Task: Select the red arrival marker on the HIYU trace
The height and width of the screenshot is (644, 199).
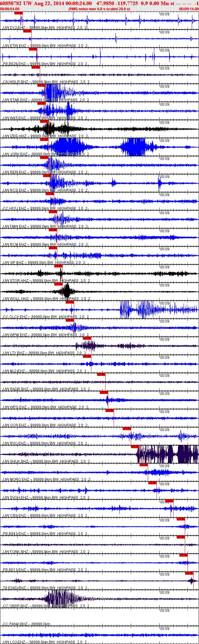Action: [x=50, y=194]
